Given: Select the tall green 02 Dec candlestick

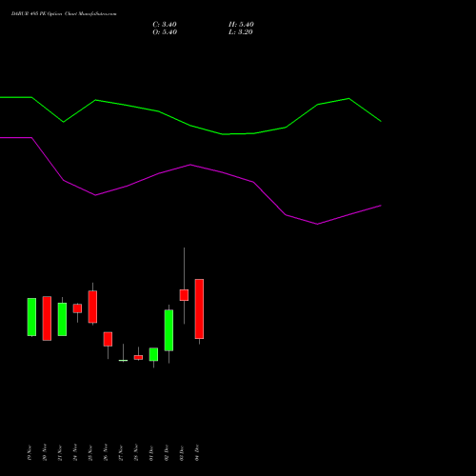Looking at the screenshot, I should pos(169,330).
